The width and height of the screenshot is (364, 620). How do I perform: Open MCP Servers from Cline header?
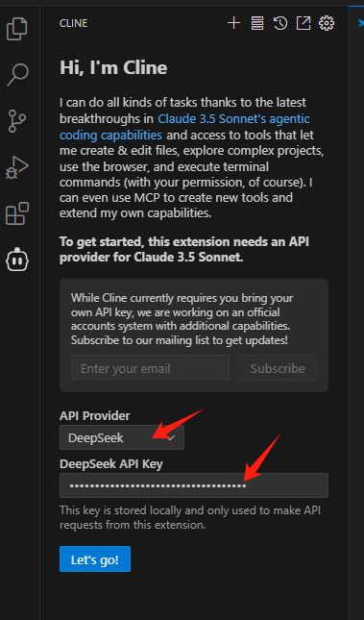(x=257, y=23)
